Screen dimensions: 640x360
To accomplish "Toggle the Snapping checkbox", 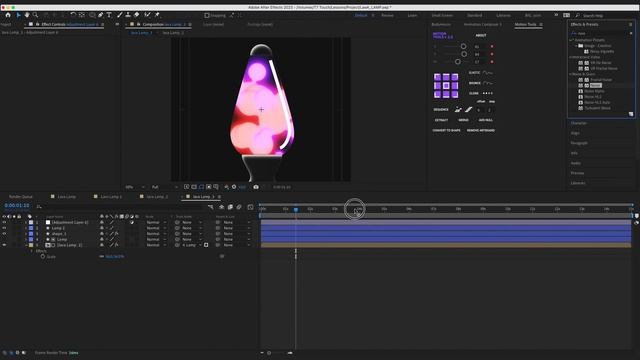I will [x=207, y=16].
